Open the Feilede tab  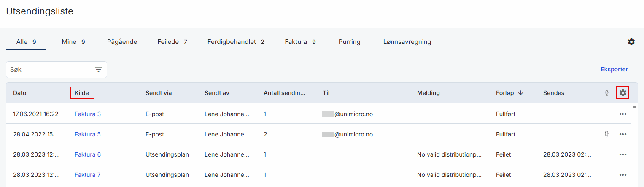(x=172, y=42)
